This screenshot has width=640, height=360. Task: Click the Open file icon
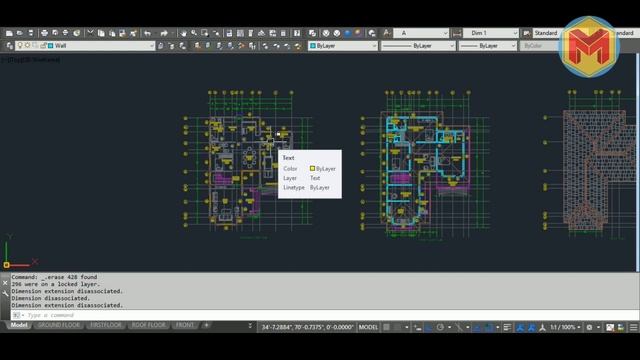point(19,33)
